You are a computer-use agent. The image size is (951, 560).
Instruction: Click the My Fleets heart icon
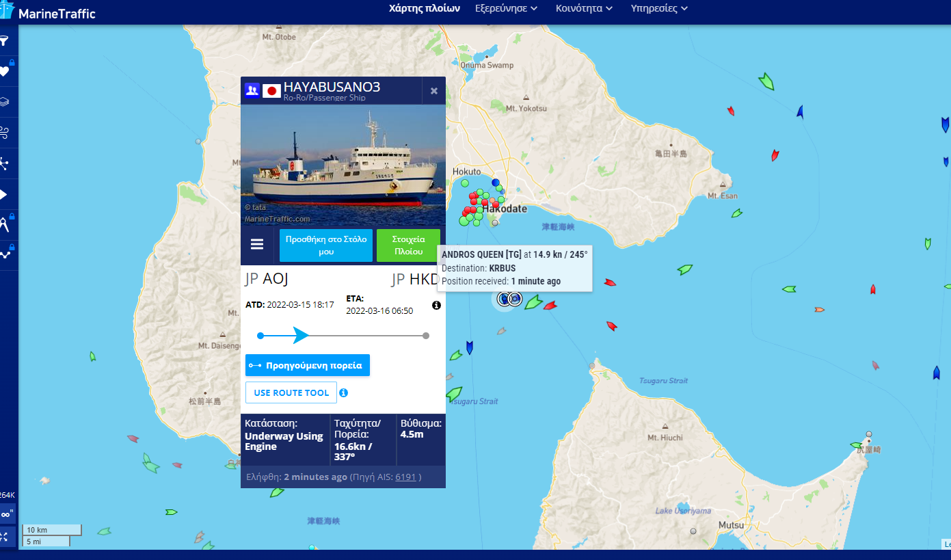[4, 71]
